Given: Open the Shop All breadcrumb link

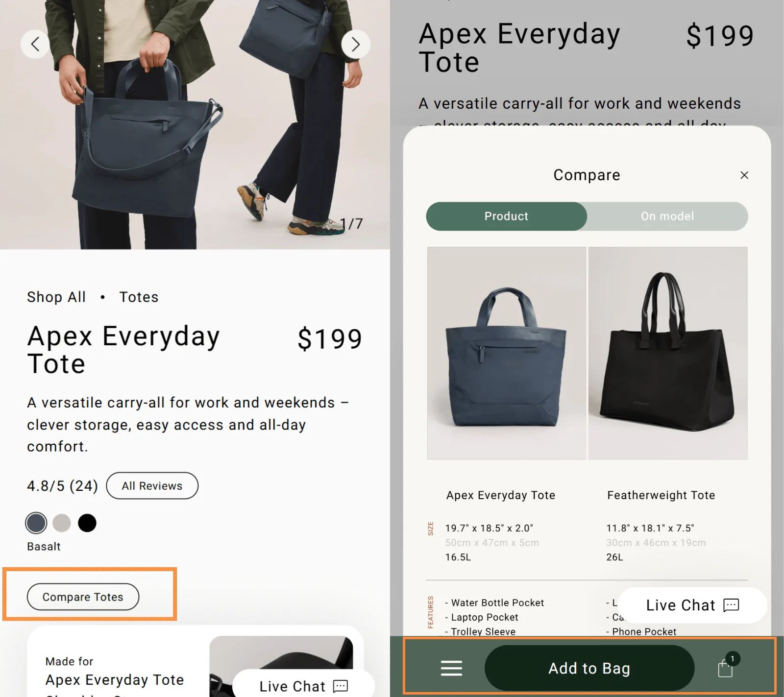Looking at the screenshot, I should click(56, 297).
